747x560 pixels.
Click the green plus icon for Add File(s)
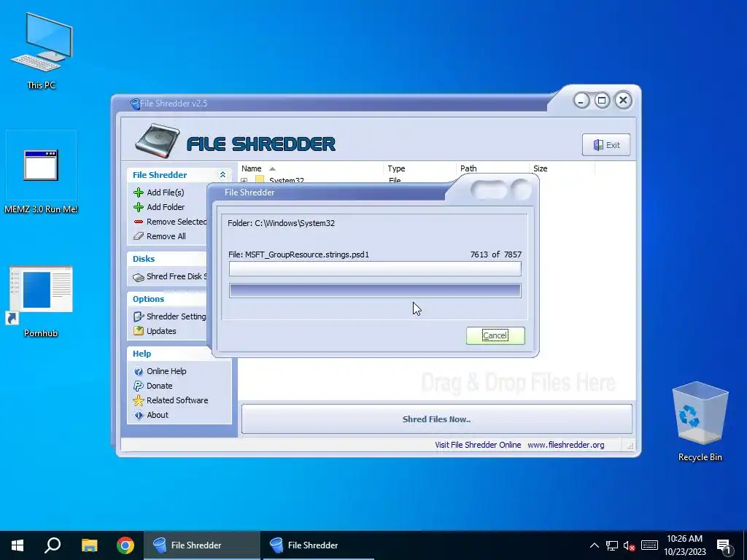139,192
